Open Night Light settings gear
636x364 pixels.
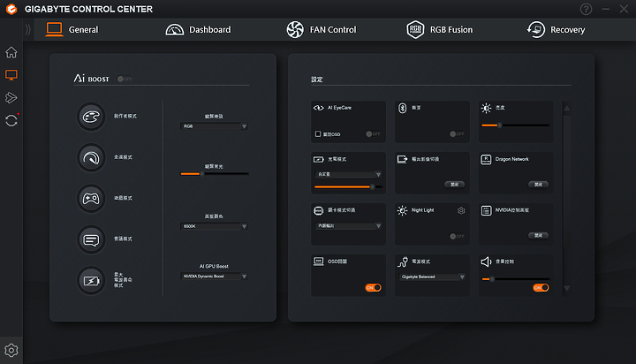point(461,210)
